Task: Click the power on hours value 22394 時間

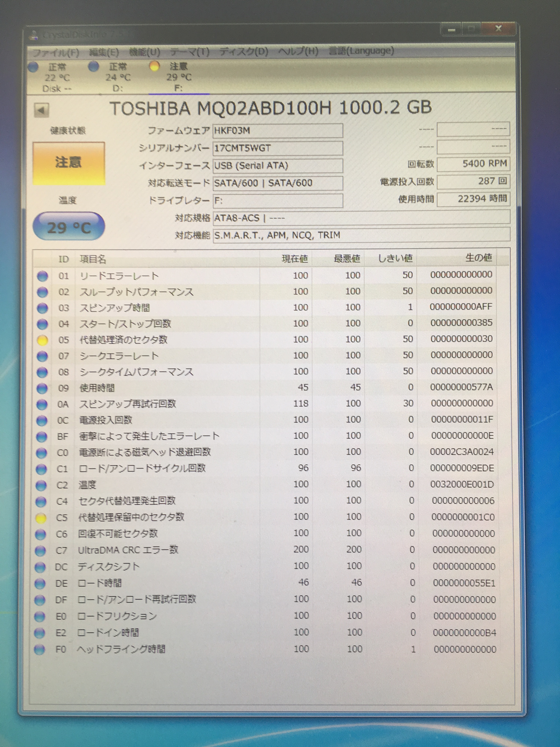Action: click(473, 199)
